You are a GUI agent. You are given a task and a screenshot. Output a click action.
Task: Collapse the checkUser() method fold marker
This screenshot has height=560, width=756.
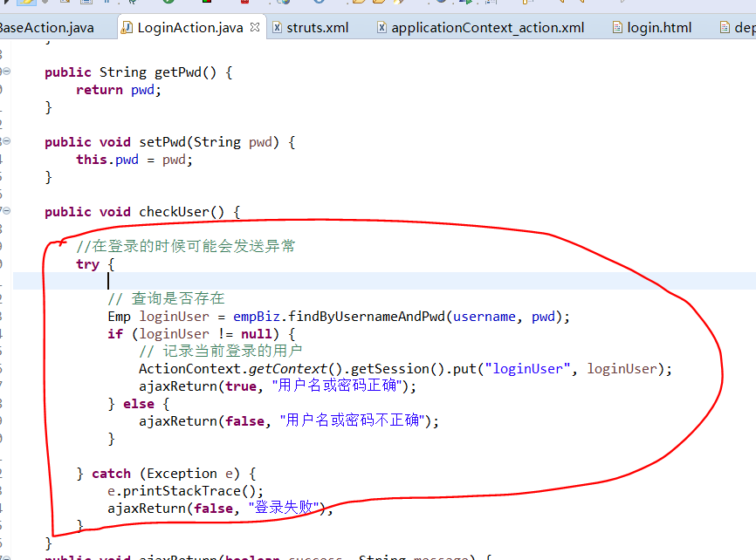point(7,210)
